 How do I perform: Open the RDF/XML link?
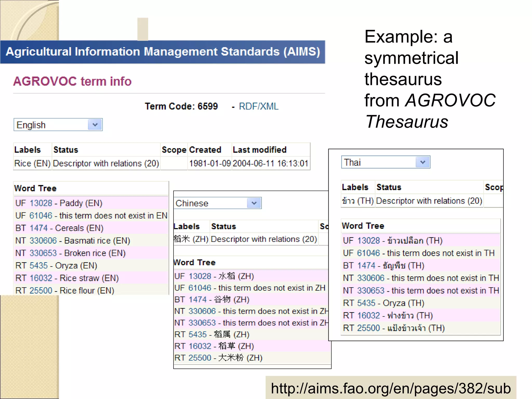click(258, 106)
